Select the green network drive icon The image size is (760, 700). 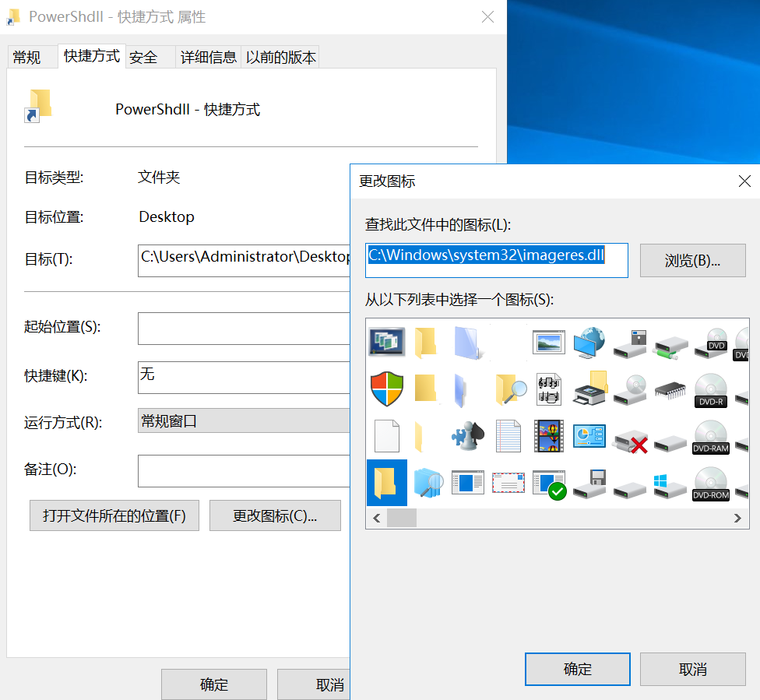point(670,347)
